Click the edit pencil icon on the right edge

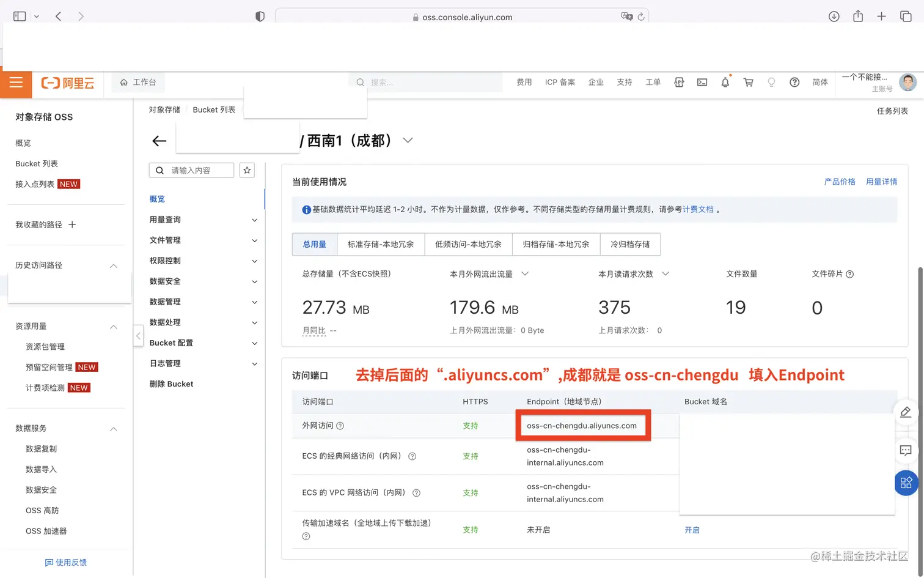pyautogui.click(x=906, y=413)
